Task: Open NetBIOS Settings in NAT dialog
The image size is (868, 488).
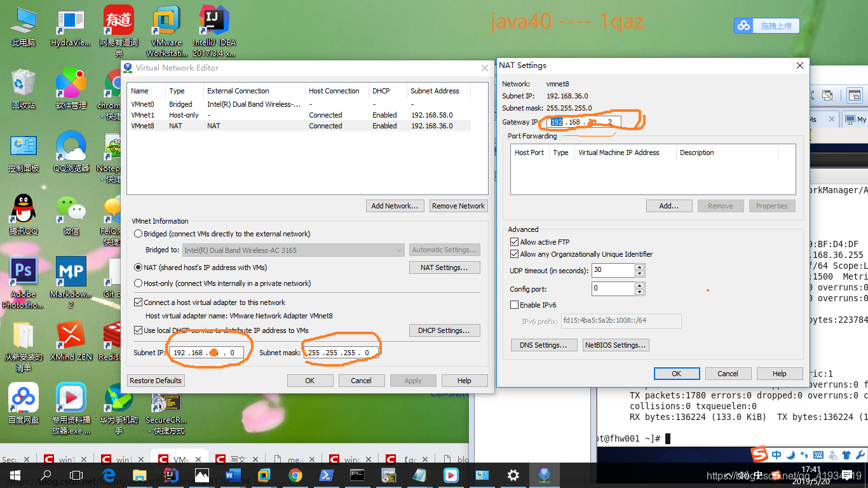Action: coord(616,345)
